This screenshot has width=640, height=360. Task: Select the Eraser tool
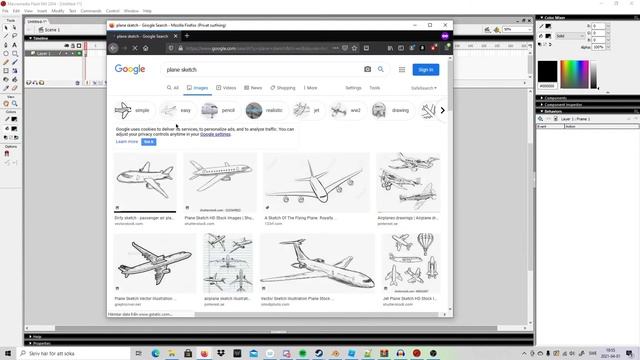tap(15, 88)
